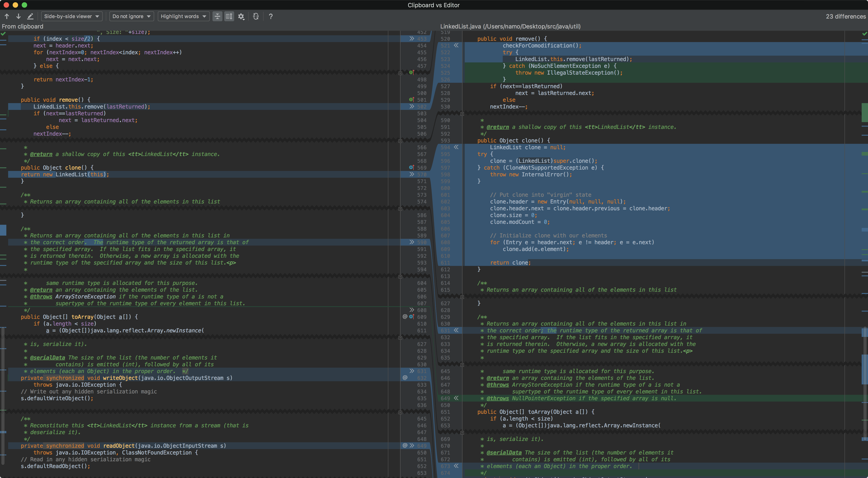This screenshot has width=868, height=478.
Task: Click the pencil jump-to-source icon
Action: point(30,16)
